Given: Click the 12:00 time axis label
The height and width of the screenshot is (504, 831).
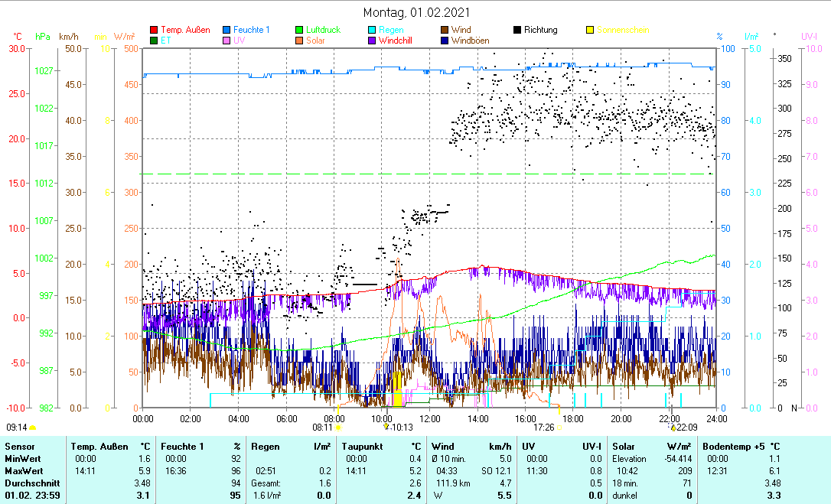Looking at the screenshot, I should [x=430, y=418].
